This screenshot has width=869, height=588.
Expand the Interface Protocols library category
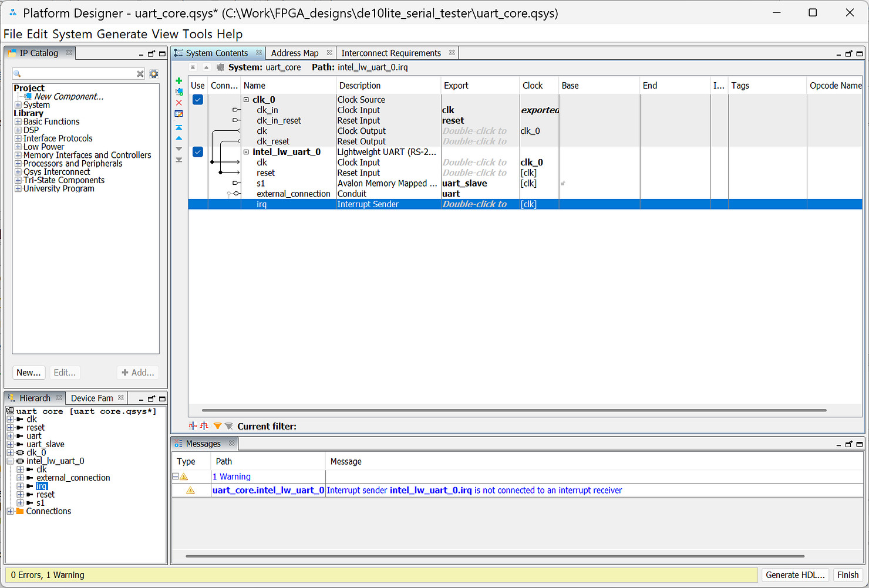point(18,138)
